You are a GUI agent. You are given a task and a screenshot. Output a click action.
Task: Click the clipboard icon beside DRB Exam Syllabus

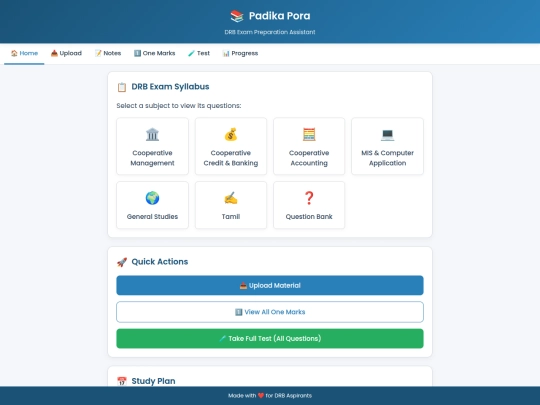(x=122, y=87)
